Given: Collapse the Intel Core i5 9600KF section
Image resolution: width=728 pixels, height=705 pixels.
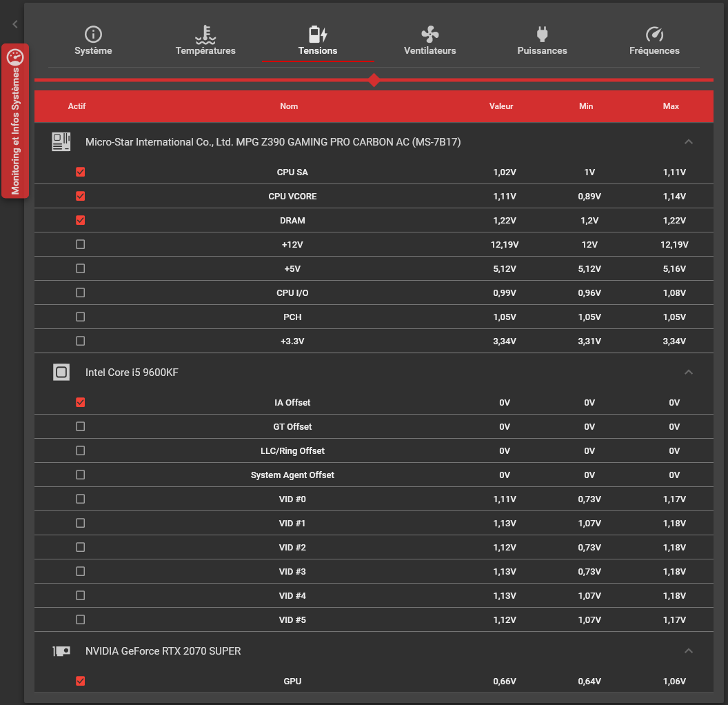Looking at the screenshot, I should coord(689,372).
